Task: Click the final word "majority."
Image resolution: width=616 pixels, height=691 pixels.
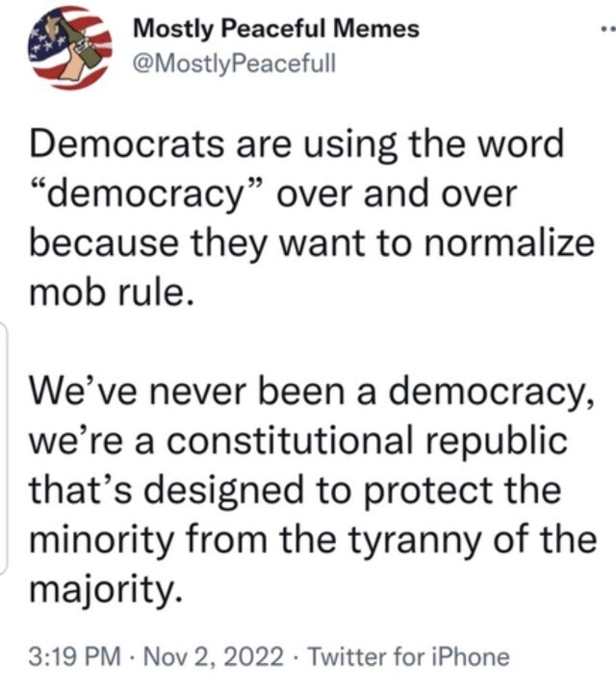Action: [x=105, y=587]
